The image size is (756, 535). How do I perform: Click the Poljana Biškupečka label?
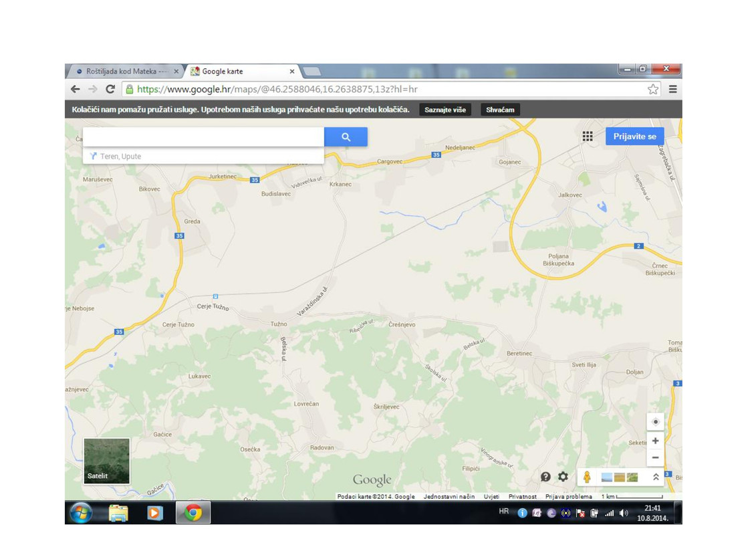558,259
